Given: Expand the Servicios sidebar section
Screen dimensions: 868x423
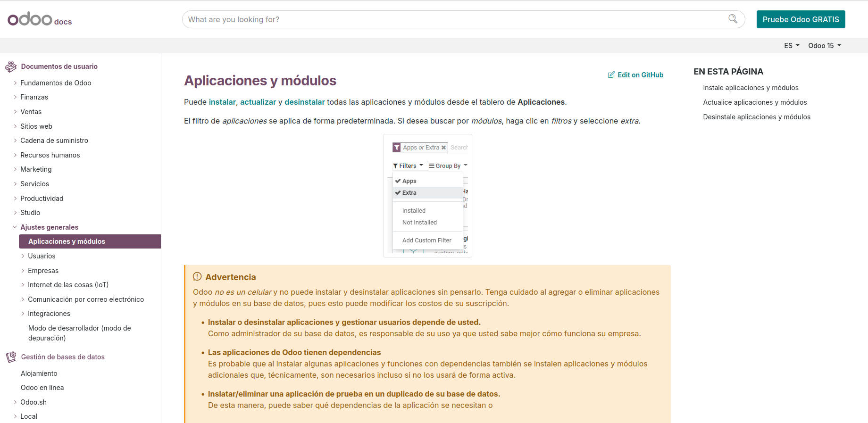Looking at the screenshot, I should click(x=34, y=184).
